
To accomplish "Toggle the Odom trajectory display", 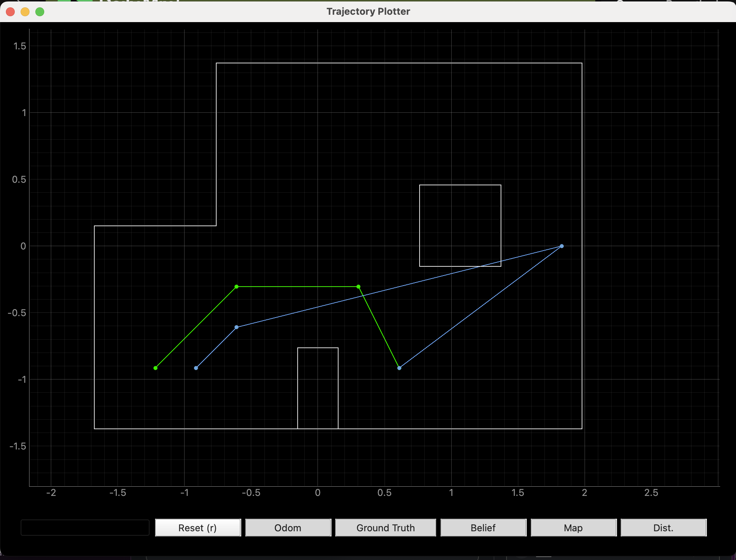I will 288,528.
